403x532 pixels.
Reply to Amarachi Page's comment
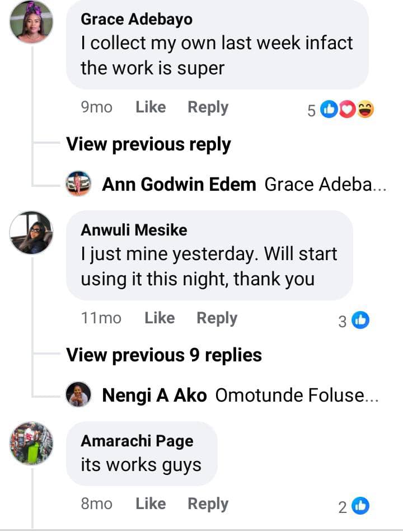point(208,503)
